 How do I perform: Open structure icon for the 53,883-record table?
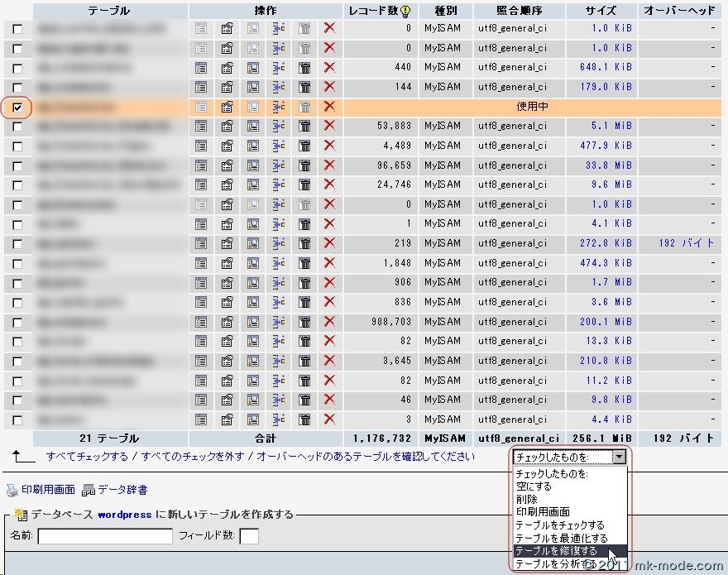coord(227,126)
